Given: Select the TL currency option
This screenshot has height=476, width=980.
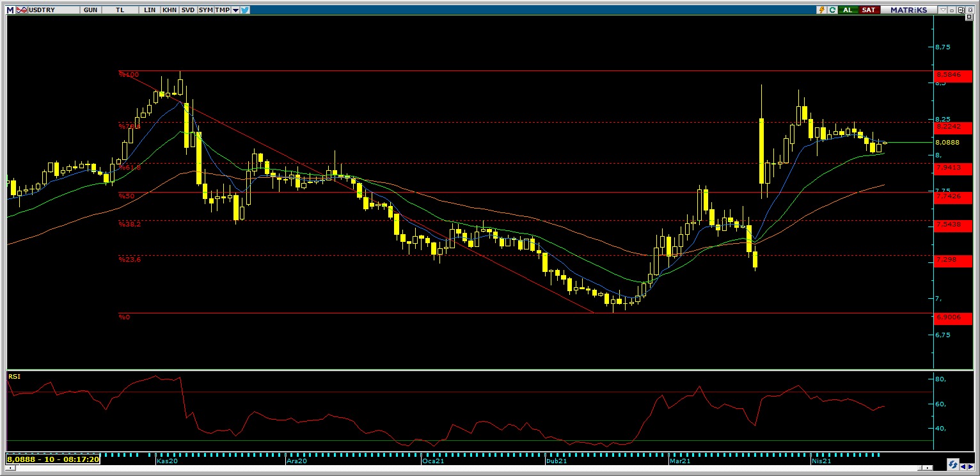Looking at the screenshot, I should 120,10.
